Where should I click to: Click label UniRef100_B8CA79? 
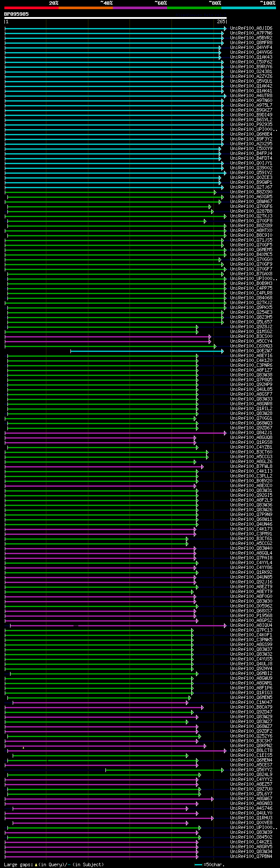[251, 707]
